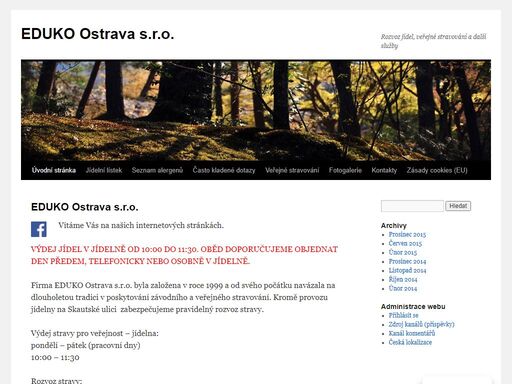Go to Jídelní lístek menu page

104,170
